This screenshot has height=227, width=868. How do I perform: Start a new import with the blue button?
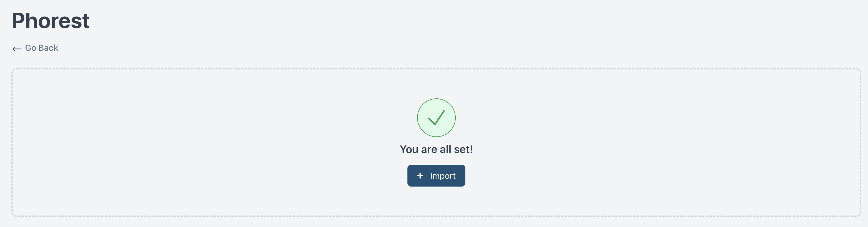(x=436, y=176)
